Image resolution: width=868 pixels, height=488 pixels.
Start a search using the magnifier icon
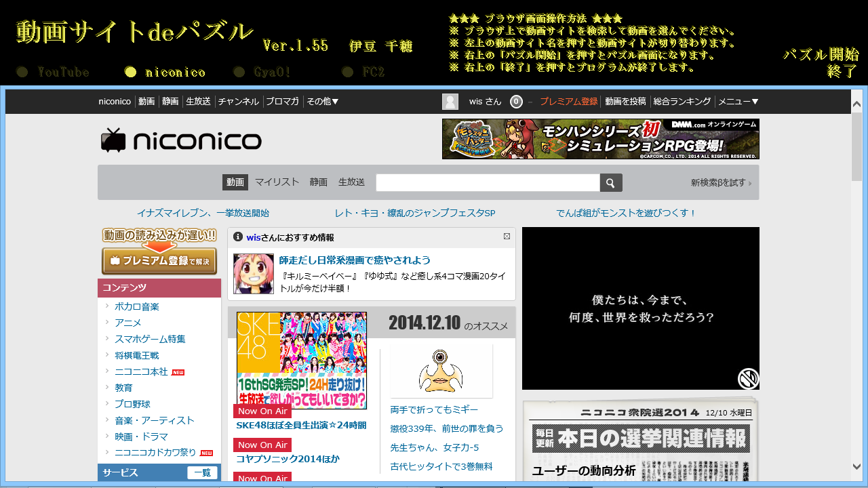coord(609,182)
